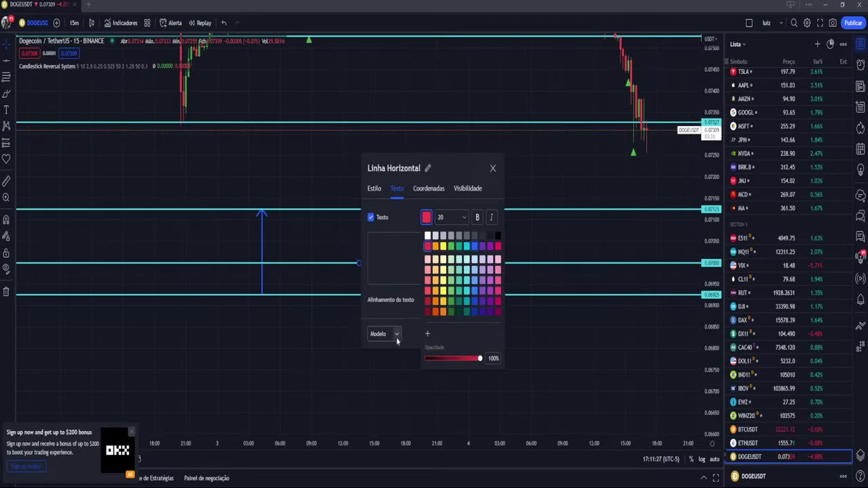Toggle auto scale button
The height and width of the screenshot is (488, 868).
click(x=714, y=459)
